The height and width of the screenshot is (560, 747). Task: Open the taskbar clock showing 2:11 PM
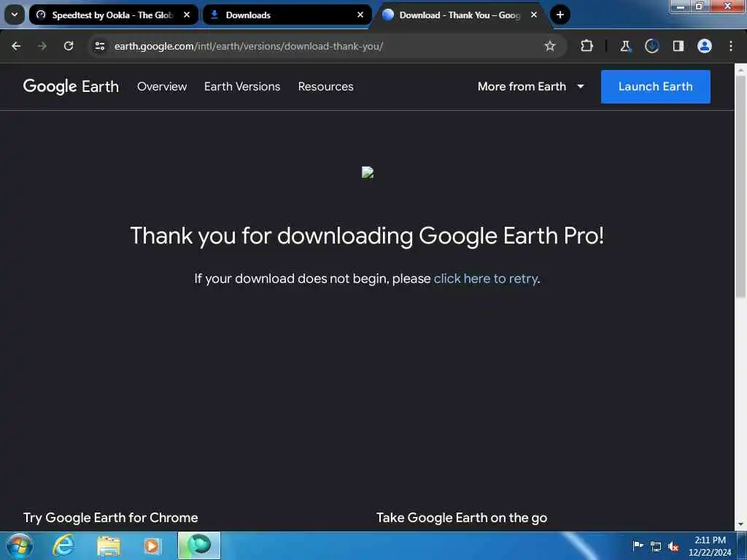click(x=710, y=546)
